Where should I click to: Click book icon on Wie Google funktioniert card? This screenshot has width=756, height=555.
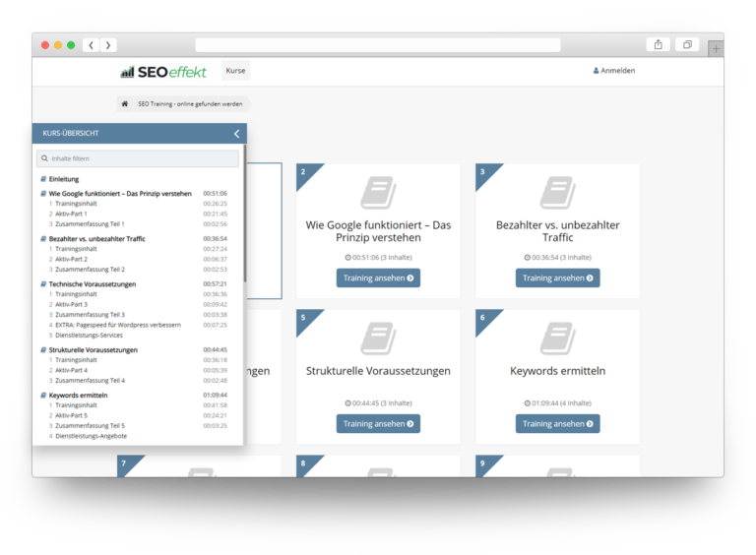pos(378,192)
